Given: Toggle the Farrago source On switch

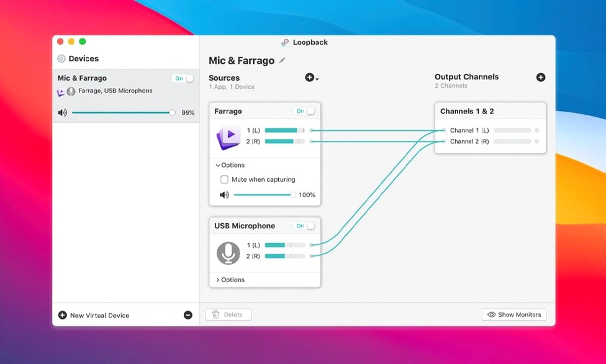Looking at the screenshot, I should (304, 111).
